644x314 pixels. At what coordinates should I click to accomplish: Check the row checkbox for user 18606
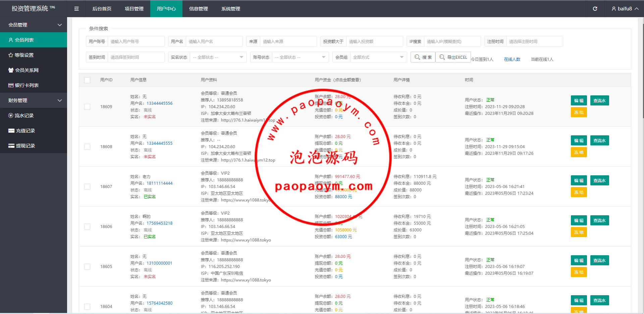87,227
